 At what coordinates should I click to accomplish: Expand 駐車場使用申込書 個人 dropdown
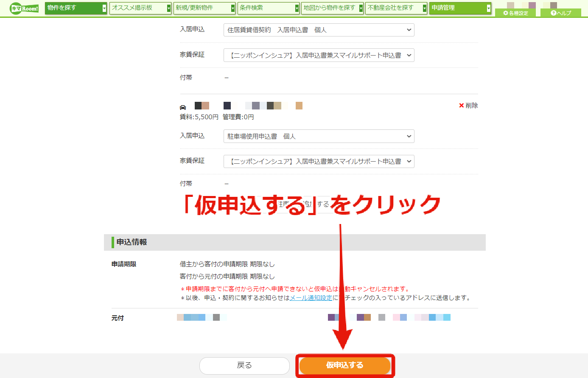319,136
